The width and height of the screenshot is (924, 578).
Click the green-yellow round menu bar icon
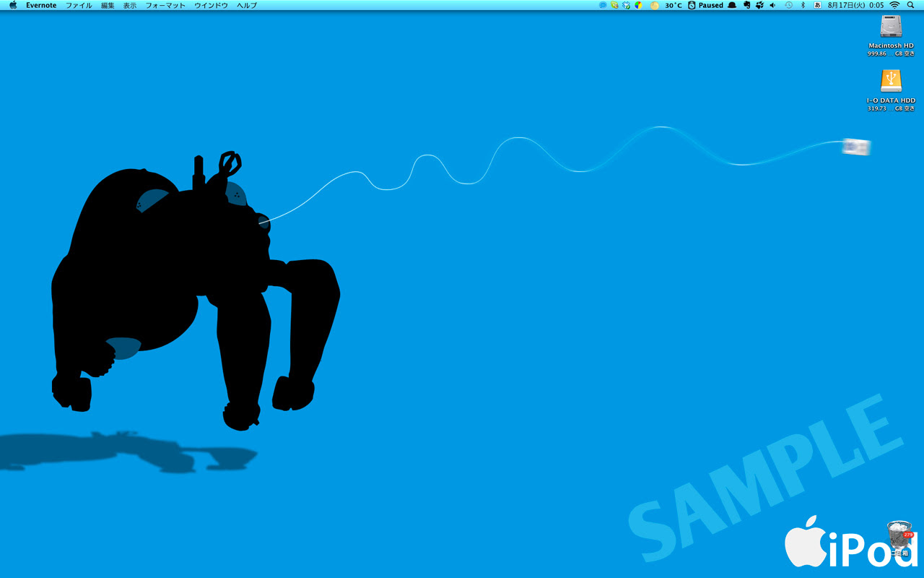[614, 5]
